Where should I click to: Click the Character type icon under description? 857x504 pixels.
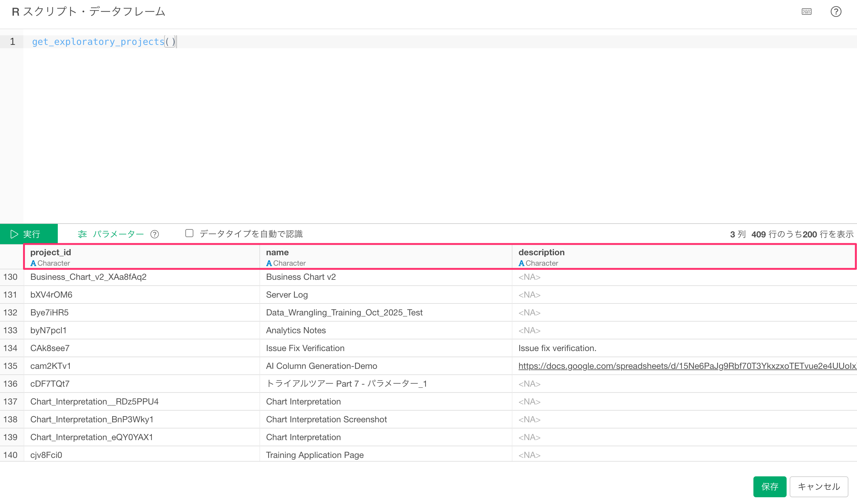(521, 263)
